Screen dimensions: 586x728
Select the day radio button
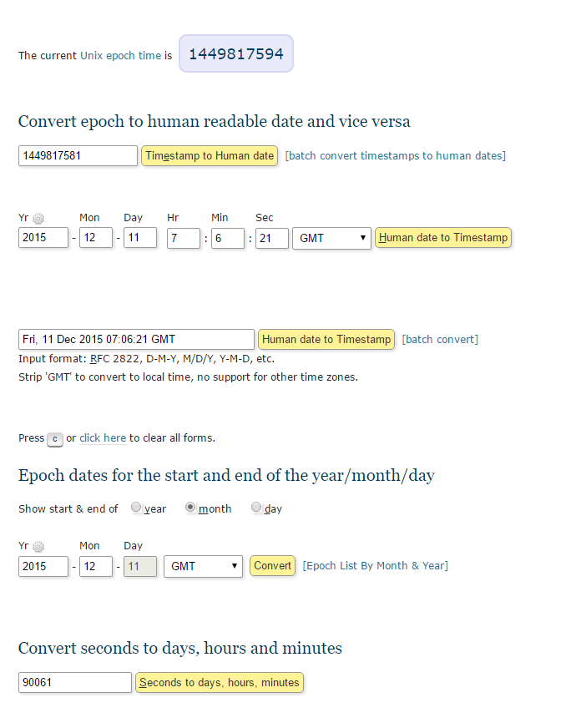(x=256, y=508)
